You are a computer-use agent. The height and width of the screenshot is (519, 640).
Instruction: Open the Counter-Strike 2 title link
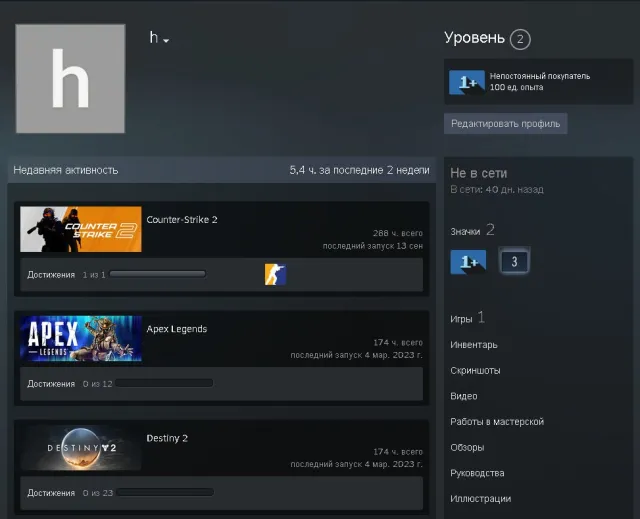[182, 220]
